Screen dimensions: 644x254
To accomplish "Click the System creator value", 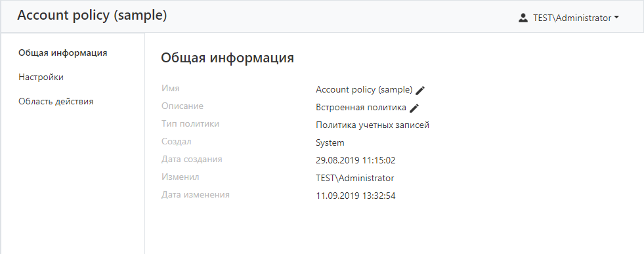I will (330, 143).
